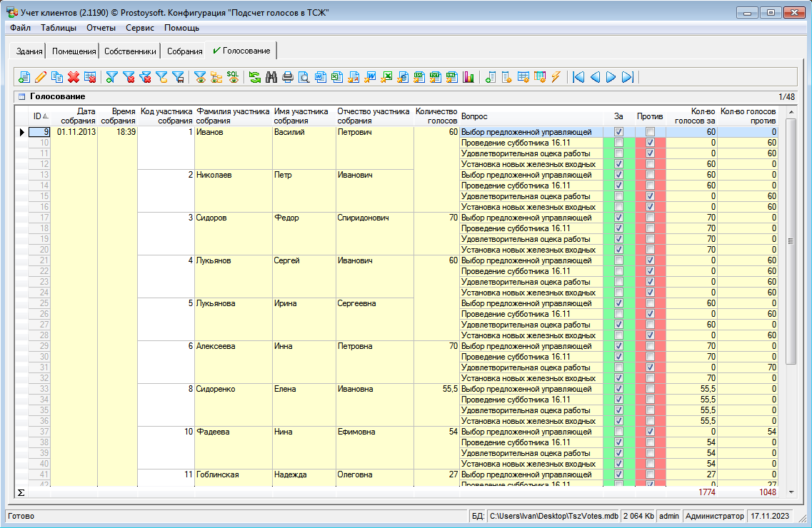The image size is (812, 528).
Task: Click the red X delete record icon
Action: pyautogui.click(x=73, y=77)
